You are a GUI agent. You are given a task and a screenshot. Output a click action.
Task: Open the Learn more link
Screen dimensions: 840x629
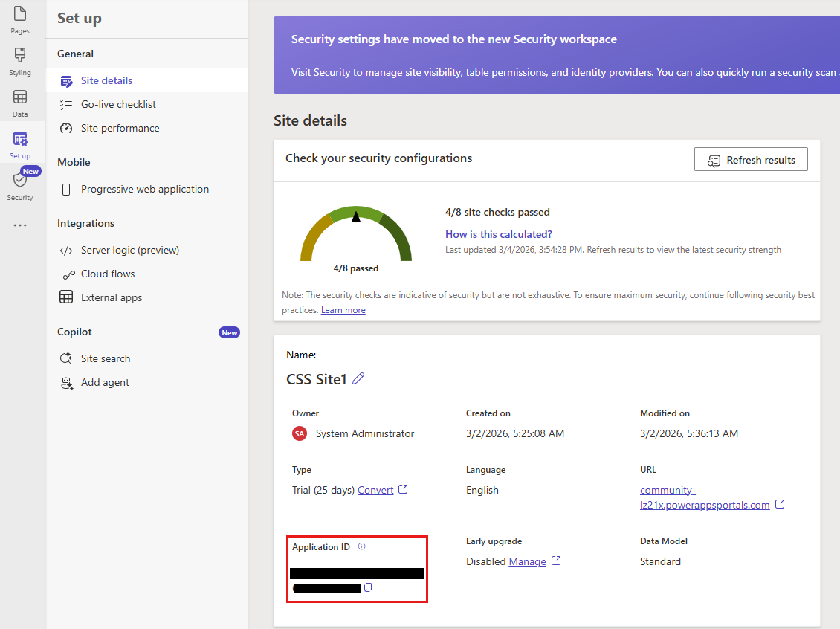[x=343, y=310]
